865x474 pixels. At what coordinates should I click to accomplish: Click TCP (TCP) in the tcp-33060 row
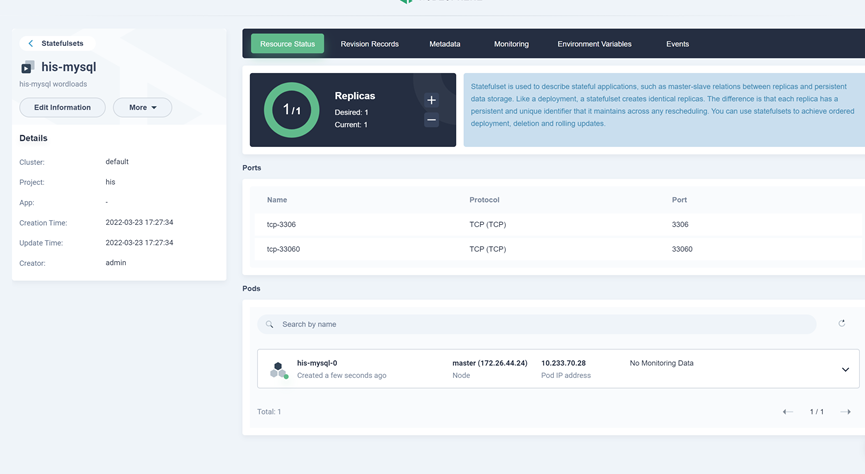pos(488,249)
